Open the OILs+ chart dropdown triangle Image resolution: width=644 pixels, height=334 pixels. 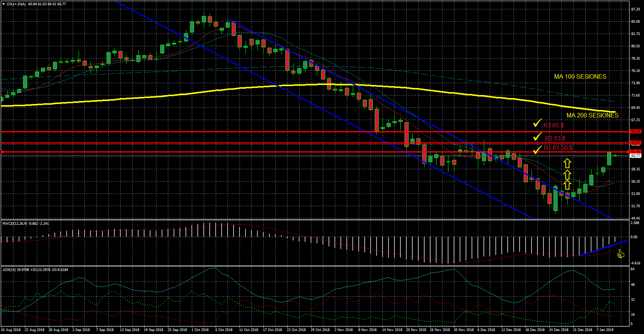tap(3, 4)
